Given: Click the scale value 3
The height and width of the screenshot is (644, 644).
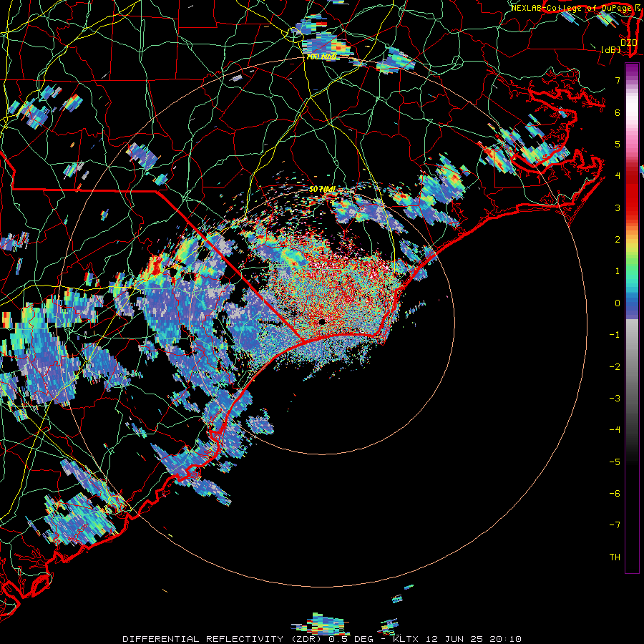Looking at the screenshot, I should pyautogui.click(x=618, y=208).
